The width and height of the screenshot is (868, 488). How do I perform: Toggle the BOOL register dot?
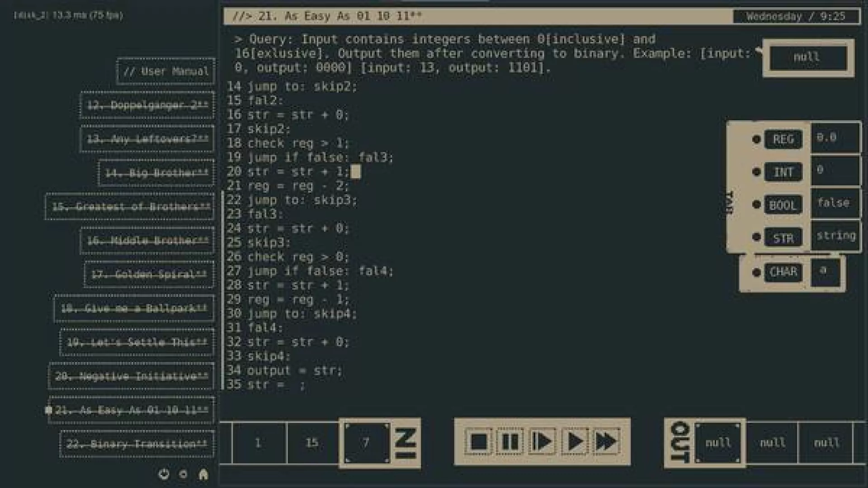[756, 205]
